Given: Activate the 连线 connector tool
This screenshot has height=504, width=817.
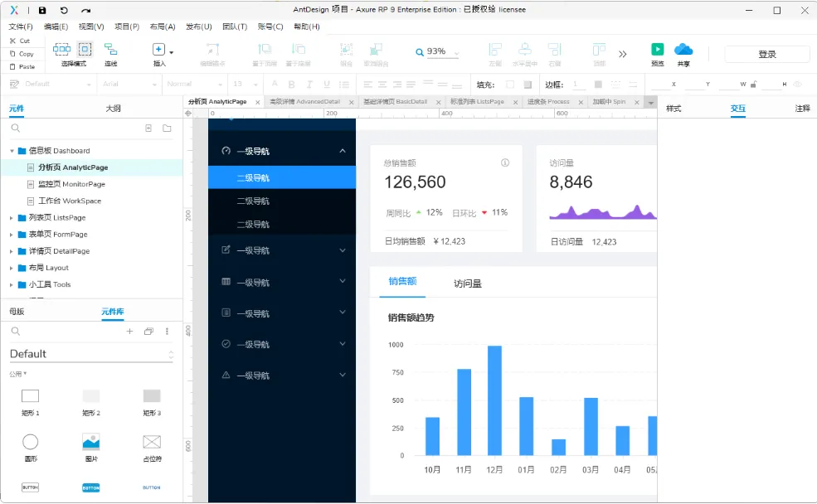Looking at the screenshot, I should (110, 54).
